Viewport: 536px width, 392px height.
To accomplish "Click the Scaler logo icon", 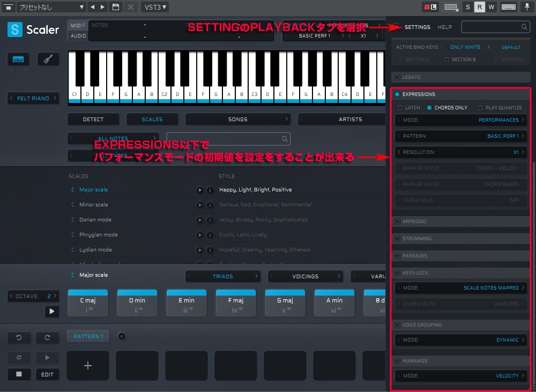I will point(14,29).
